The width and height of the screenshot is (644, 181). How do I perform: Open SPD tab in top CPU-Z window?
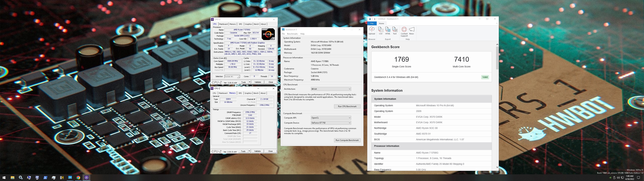coord(240,24)
